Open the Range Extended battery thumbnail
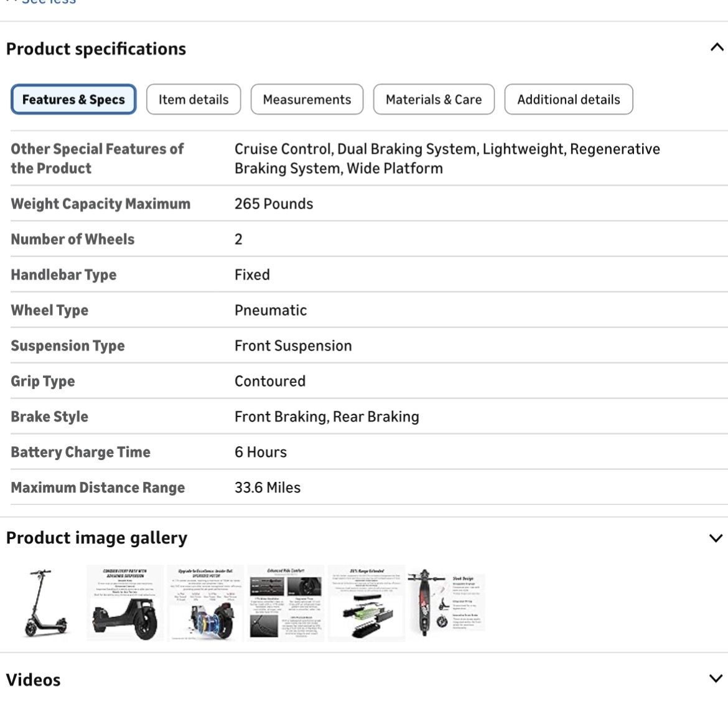 coord(366,603)
